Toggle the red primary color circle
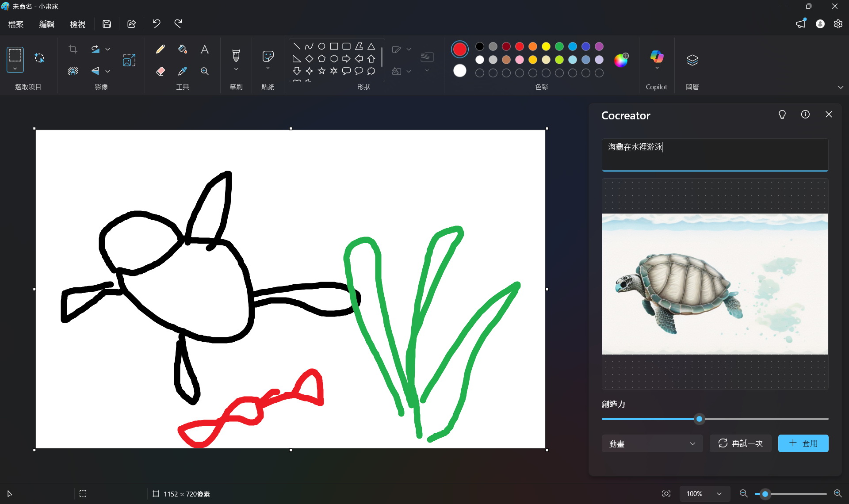The image size is (849, 504). click(459, 49)
